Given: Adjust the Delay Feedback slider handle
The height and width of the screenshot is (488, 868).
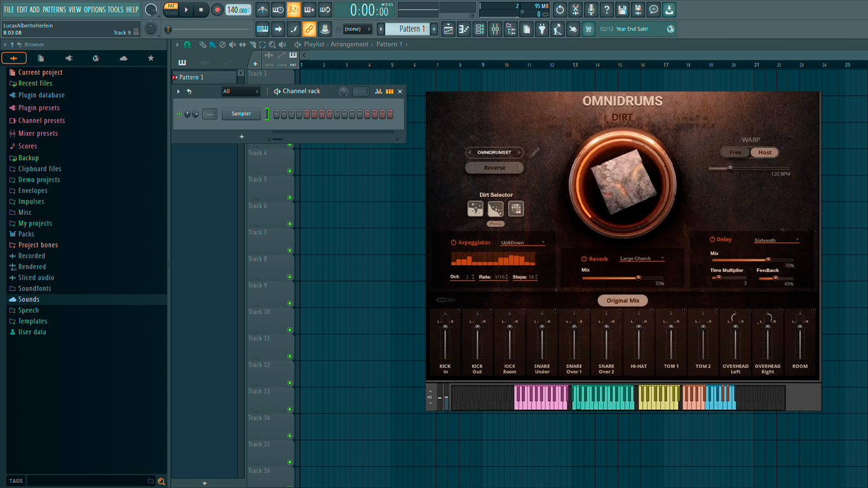Looking at the screenshot, I should click(776, 278).
